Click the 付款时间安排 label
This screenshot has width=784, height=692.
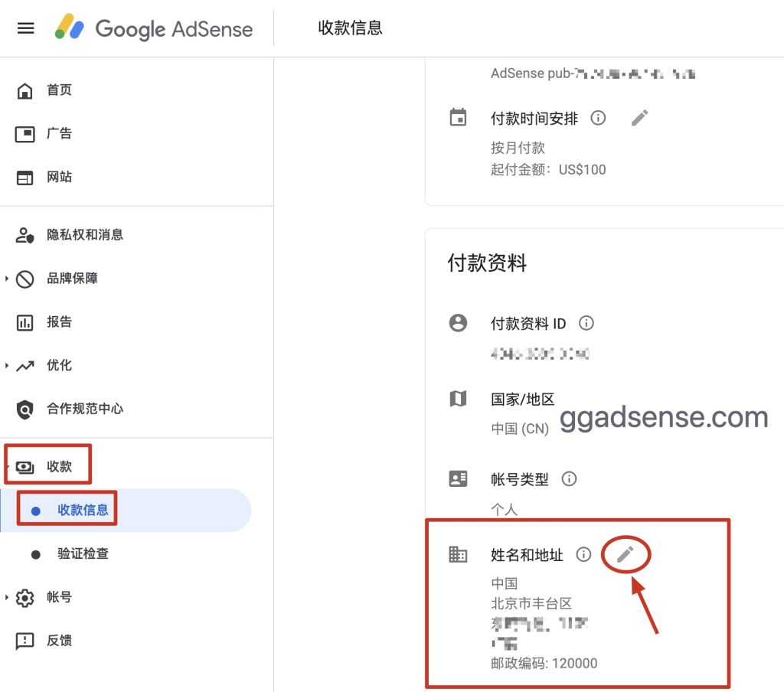[534, 119]
